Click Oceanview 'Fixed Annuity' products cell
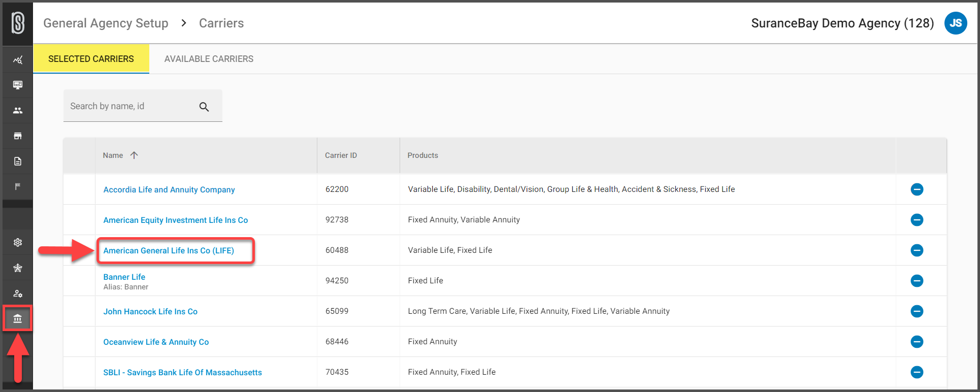The image size is (980, 392). click(x=432, y=341)
